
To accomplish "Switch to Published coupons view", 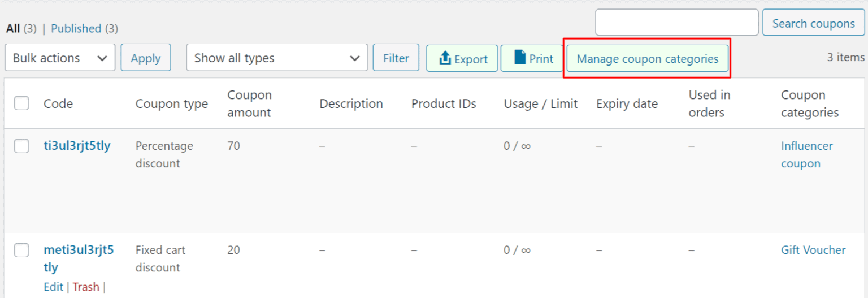I will (x=76, y=28).
